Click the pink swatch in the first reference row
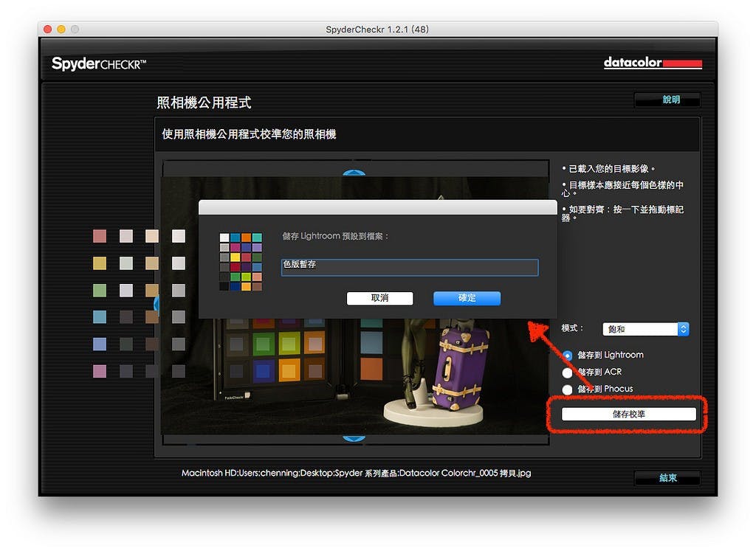This screenshot has height=551, width=756. tap(100, 236)
